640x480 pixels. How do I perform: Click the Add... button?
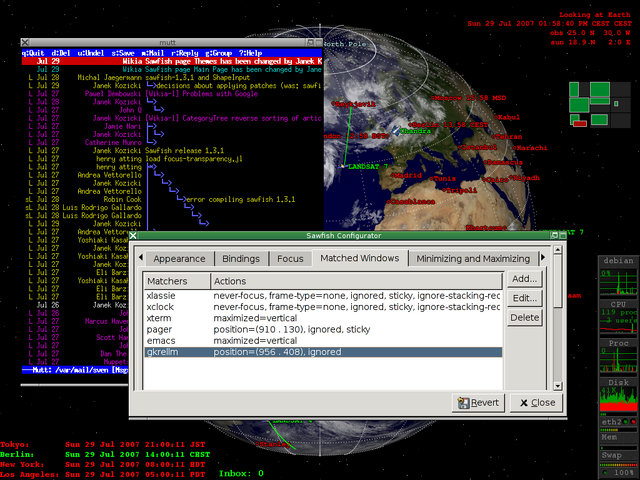pos(524,279)
